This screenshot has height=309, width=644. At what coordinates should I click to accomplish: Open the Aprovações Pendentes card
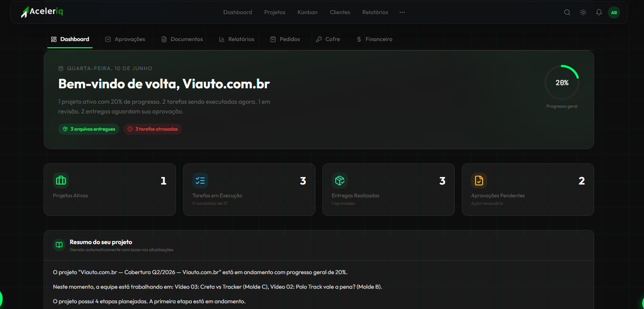click(528, 189)
